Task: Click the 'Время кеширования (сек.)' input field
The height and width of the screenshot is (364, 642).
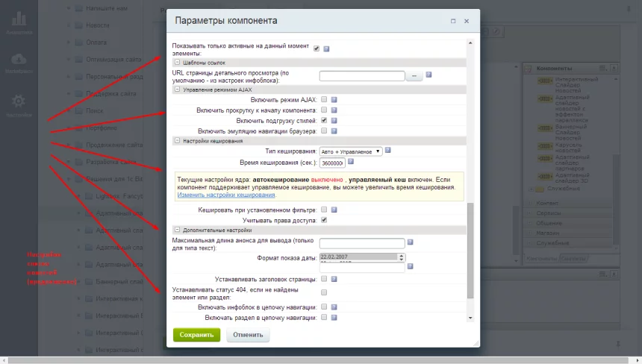Action: [331, 163]
